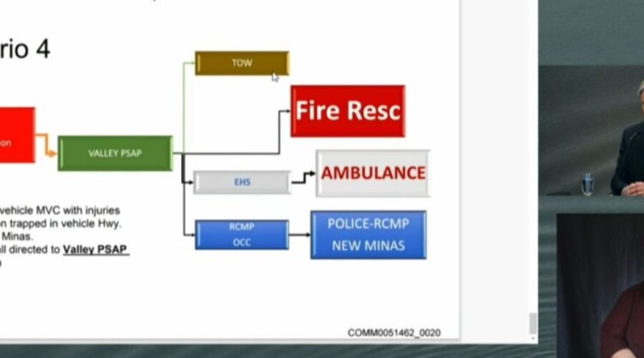Click the COMM0051462_0020 document ID
644x358 pixels.
pos(394,333)
